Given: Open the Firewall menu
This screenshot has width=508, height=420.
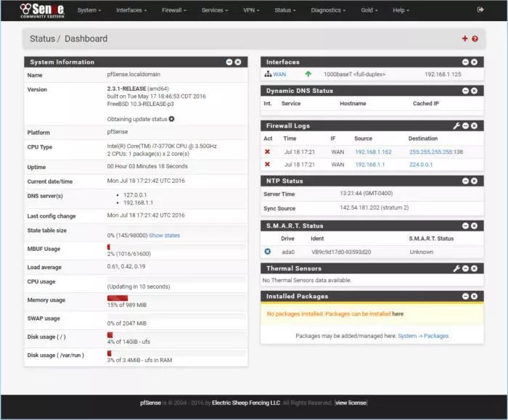Looking at the screenshot, I should [x=174, y=10].
